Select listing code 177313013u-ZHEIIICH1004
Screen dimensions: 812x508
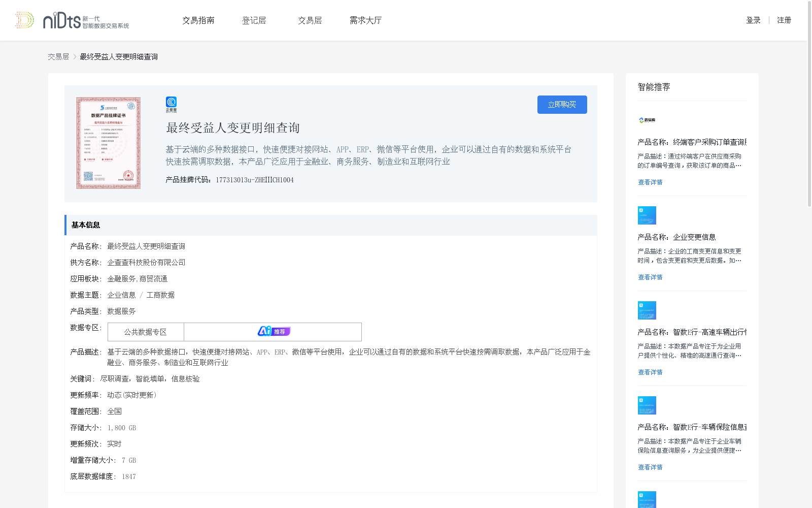255,180
